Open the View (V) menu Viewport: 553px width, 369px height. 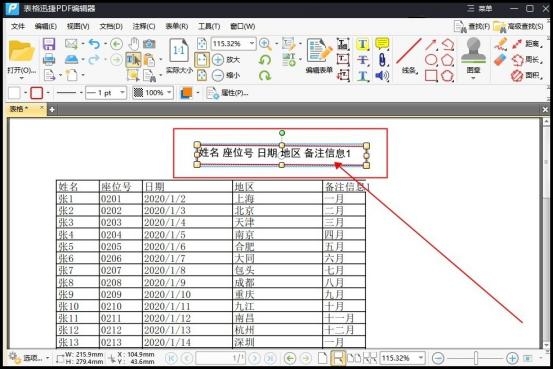78,26
